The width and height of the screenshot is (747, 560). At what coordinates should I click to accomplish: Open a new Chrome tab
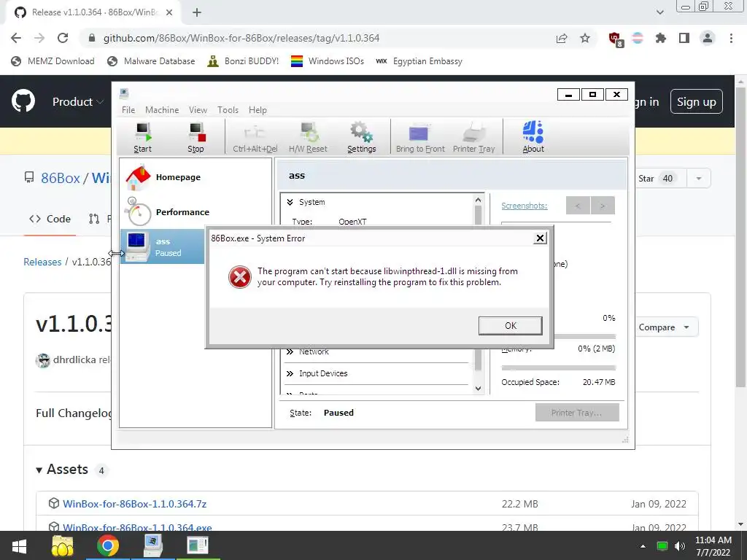point(197,13)
